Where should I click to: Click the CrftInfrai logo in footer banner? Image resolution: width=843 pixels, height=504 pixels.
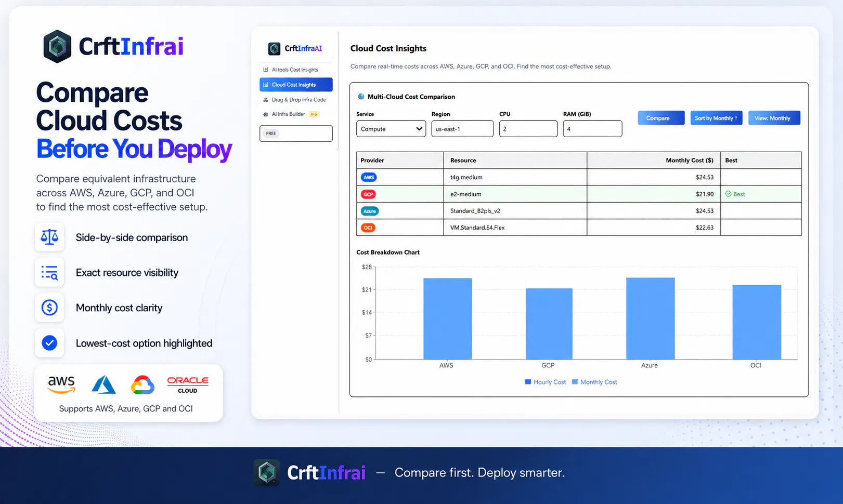(x=310, y=473)
